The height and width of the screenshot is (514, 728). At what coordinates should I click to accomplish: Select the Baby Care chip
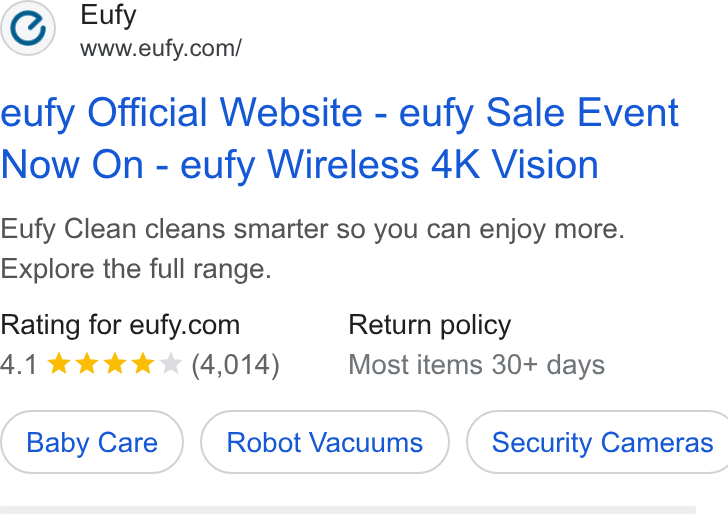92,442
